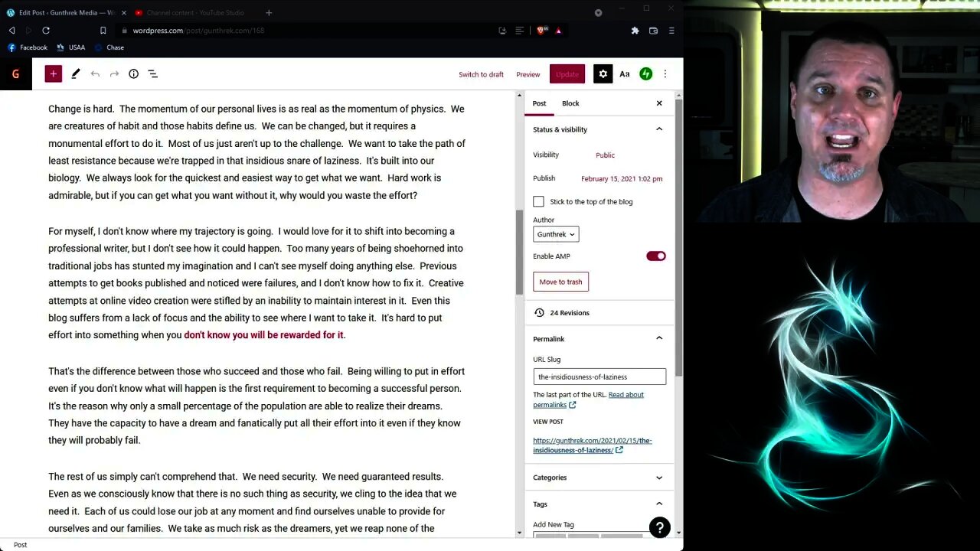This screenshot has height=551, width=980.
Task: Click the sidebar scrollbar down arrow
Action: 678,533
